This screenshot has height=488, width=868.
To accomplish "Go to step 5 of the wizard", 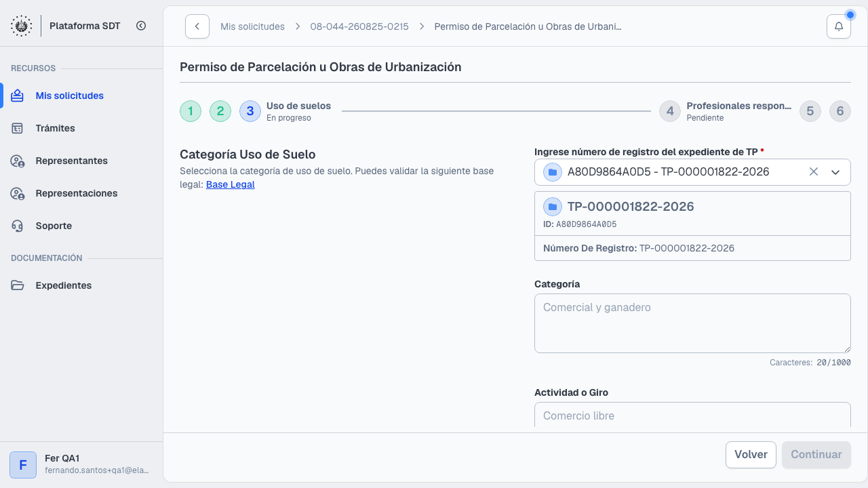I will click(x=810, y=111).
